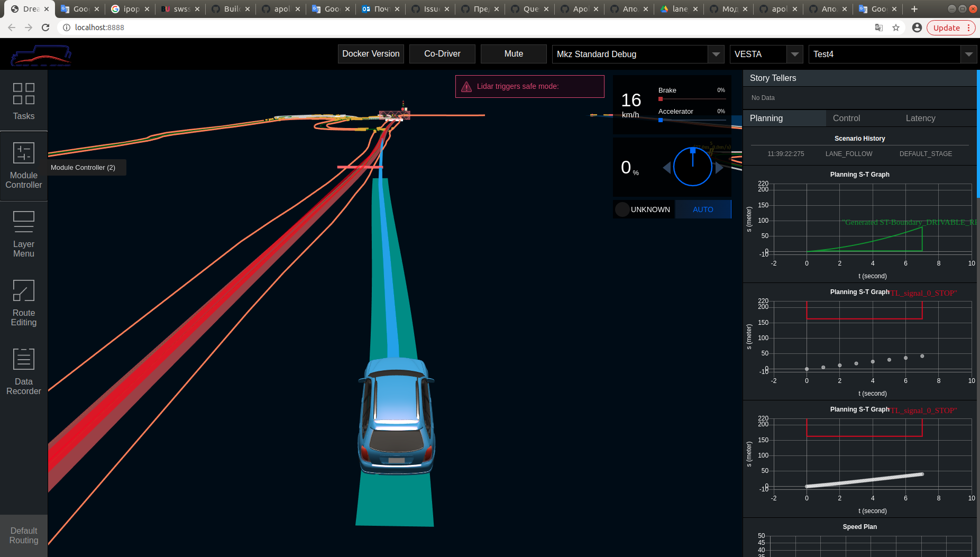Viewport: 980px width, 557px height.
Task: Switch to the Planning tab
Action: tap(784, 118)
